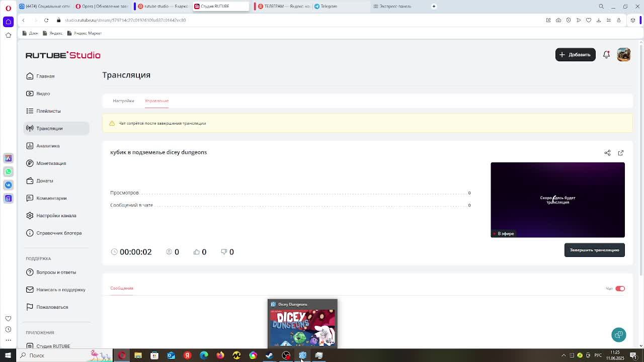This screenshot has height=362, width=644.
Task: Toggle the Чат switch off
Action: tap(620, 289)
